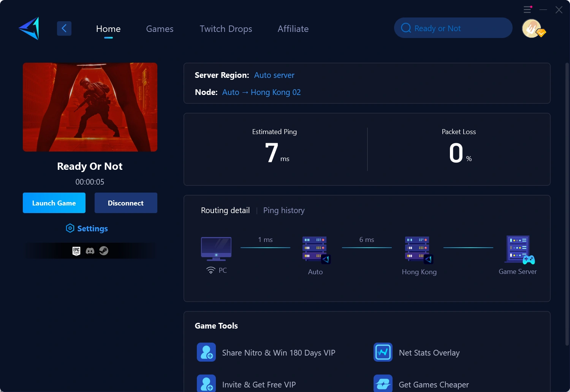
Task: Click the packet loss value 0
Action: [x=456, y=153]
